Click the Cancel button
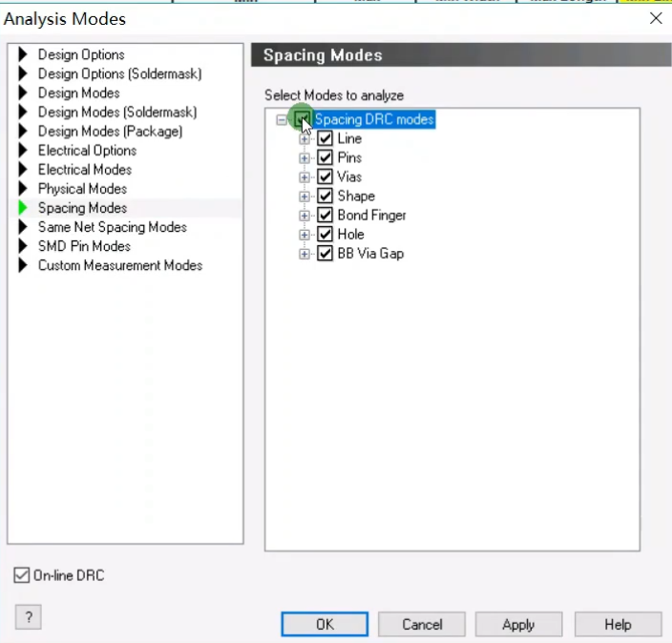This screenshot has height=643, width=672. pos(422,624)
